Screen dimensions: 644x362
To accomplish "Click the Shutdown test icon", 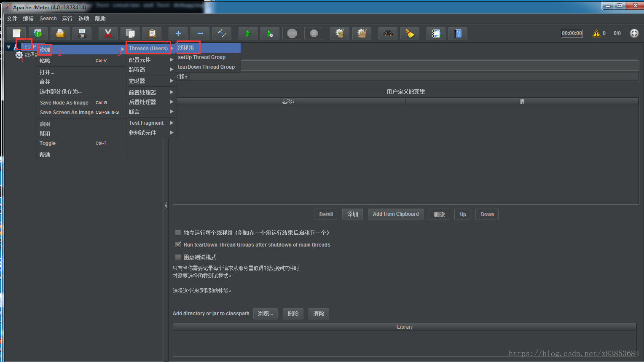I will (x=314, y=33).
